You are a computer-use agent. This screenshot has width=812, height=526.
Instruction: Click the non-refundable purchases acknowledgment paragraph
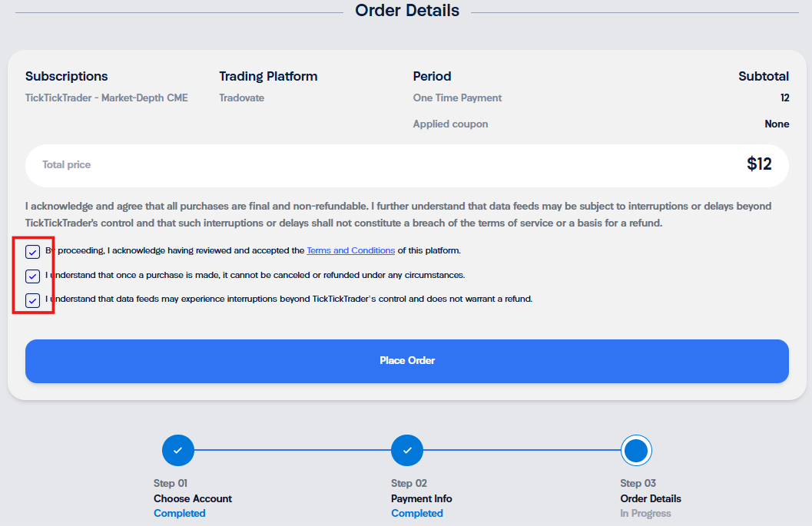coord(398,214)
